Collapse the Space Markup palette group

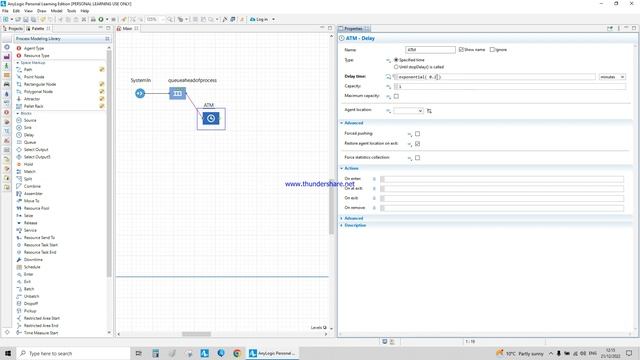[x=18, y=63]
